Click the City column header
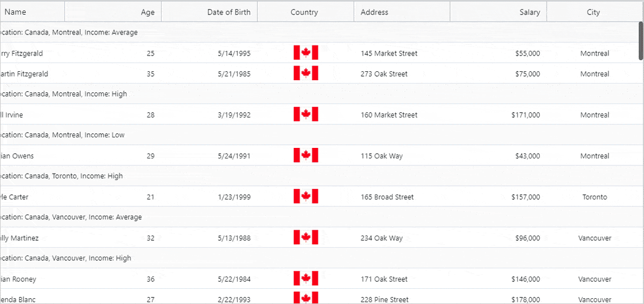 (593, 12)
